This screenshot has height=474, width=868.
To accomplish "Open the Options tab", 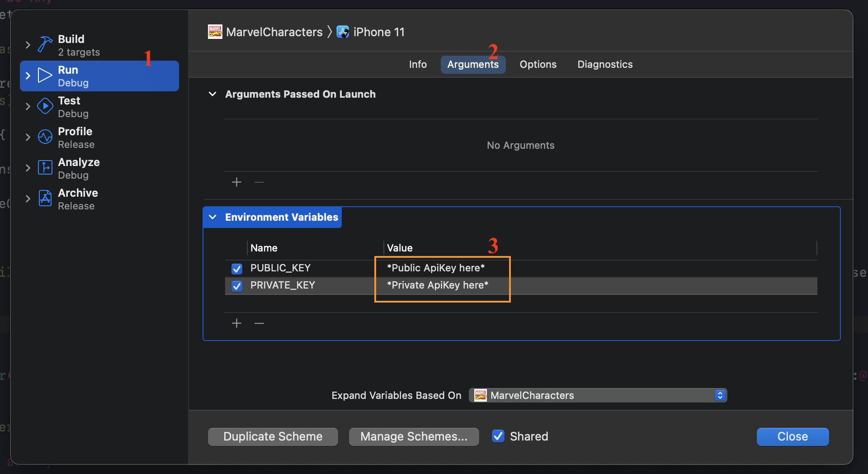I will tap(538, 64).
